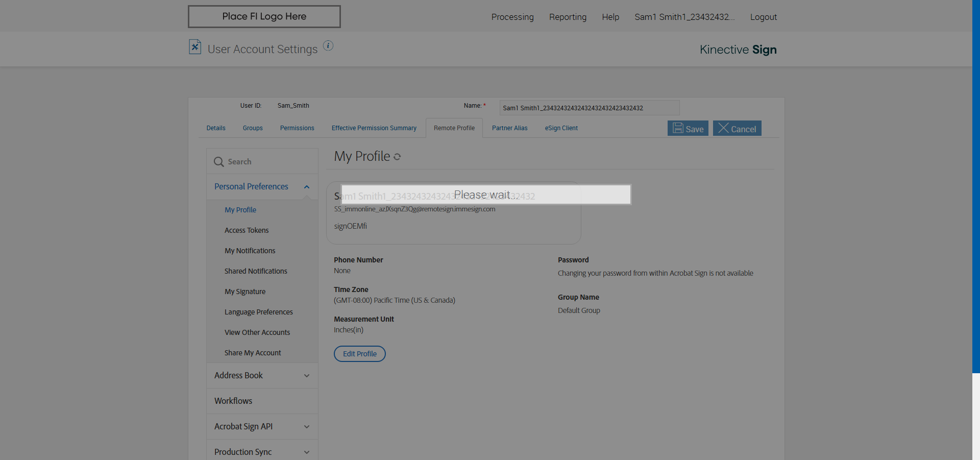The height and width of the screenshot is (460, 980).
Task: Open the eSign Client tab
Action: click(x=561, y=128)
